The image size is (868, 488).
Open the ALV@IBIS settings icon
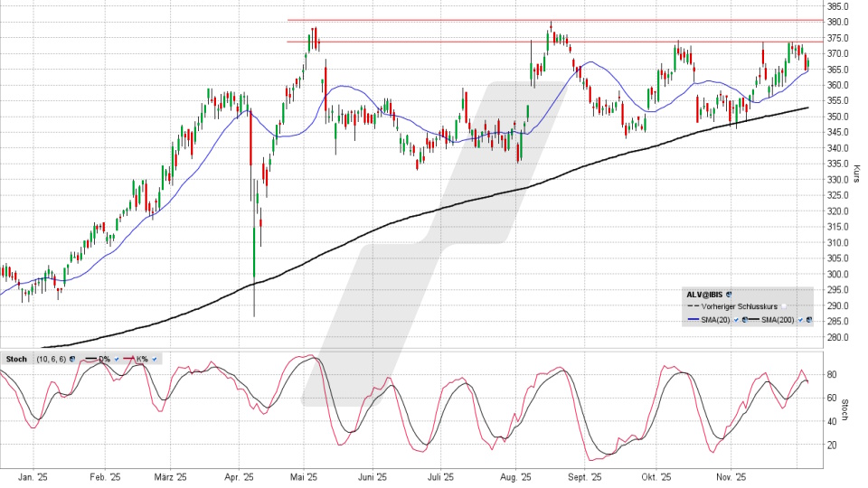coord(729,295)
